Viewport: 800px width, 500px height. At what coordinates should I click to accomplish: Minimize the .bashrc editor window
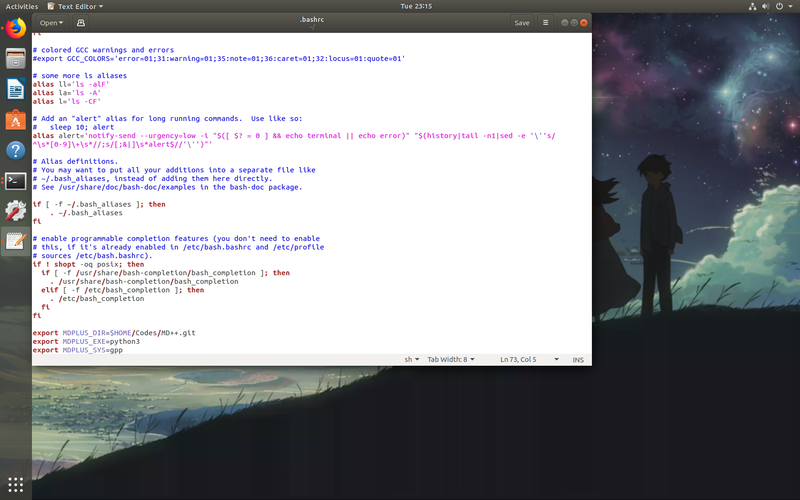click(564, 22)
